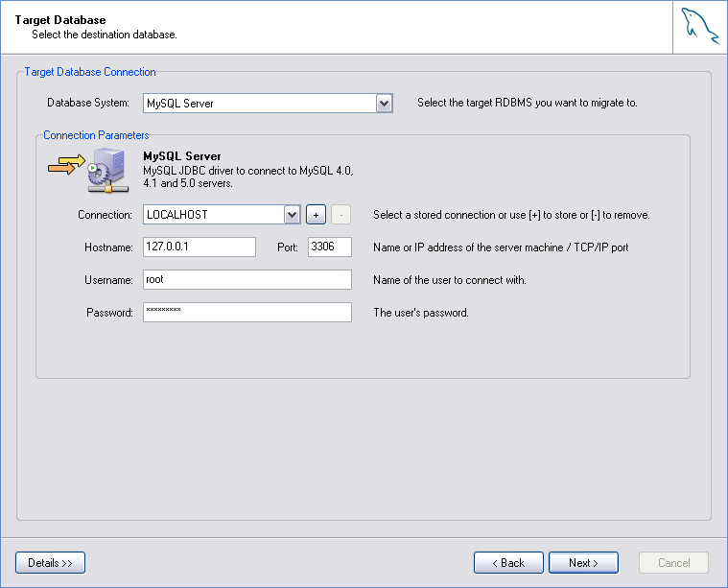The image size is (728, 588).
Task: Click the Target Database Connection group label
Action: pos(90,72)
